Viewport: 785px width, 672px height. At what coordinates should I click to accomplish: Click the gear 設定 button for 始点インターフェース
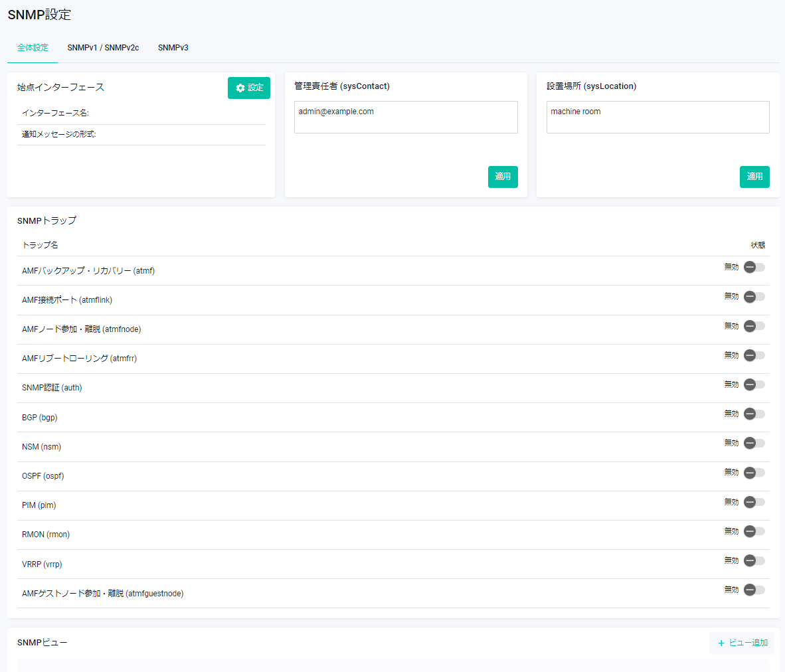[x=248, y=88]
